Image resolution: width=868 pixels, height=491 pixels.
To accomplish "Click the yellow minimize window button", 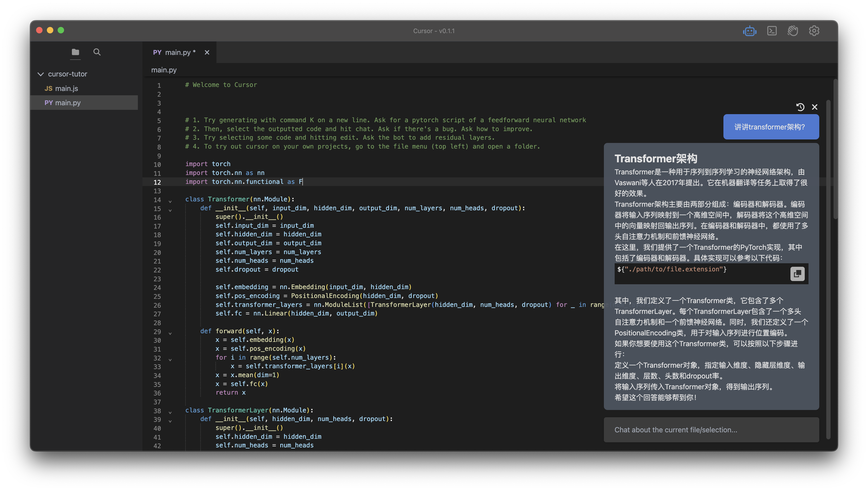I will tap(50, 30).
